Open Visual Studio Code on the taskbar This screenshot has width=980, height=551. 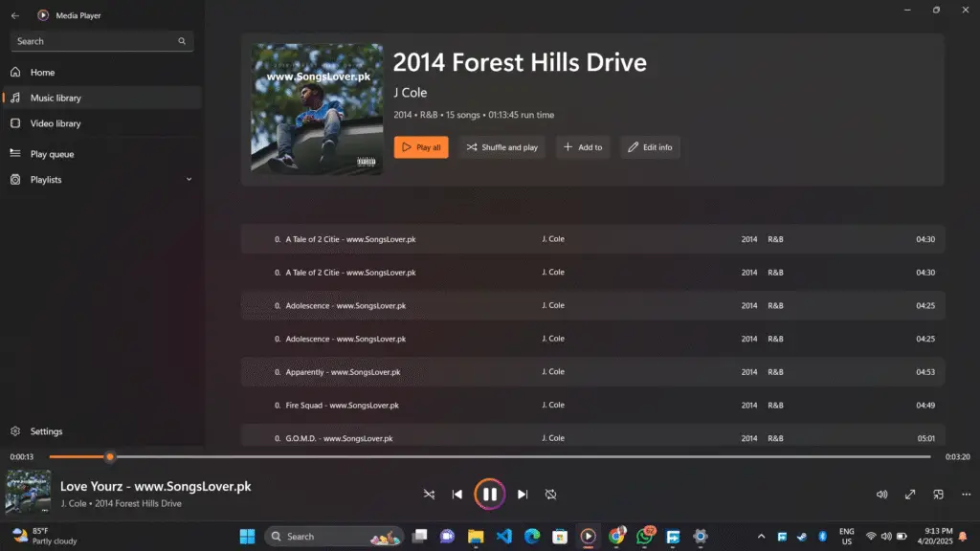[x=503, y=536]
